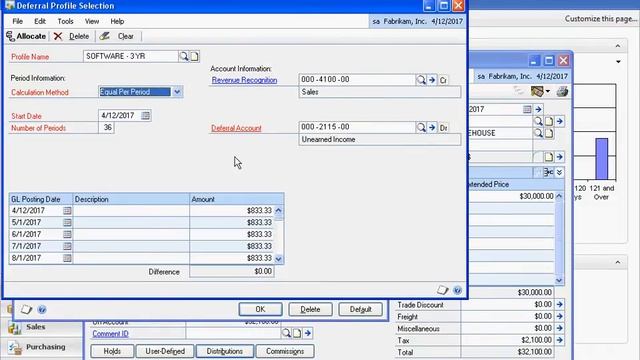
Task: Open calendar for 5/1/2017 posting date row
Action: (67, 222)
